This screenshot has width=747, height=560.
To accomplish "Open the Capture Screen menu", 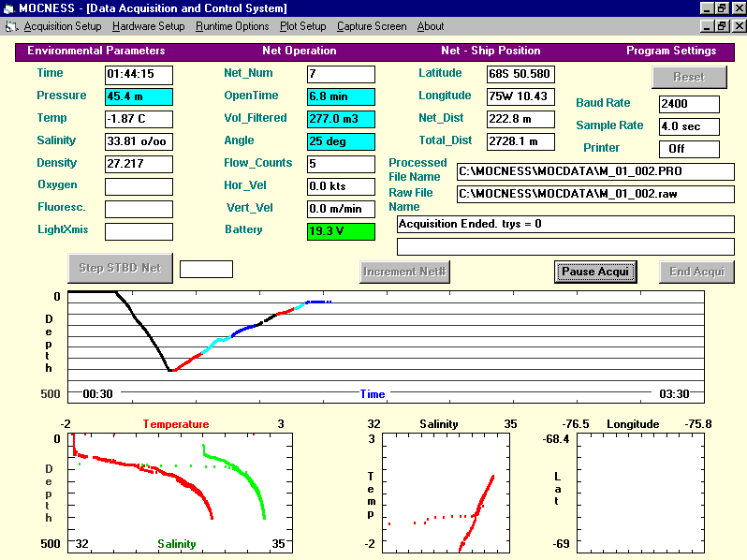I will (x=372, y=26).
